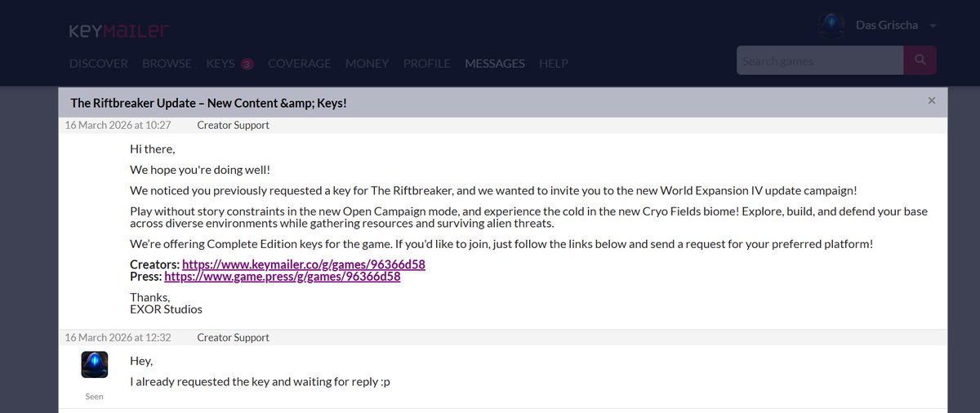Click 'Creator Support' on the 10:27 message
The image size is (980, 413).
pos(234,125)
